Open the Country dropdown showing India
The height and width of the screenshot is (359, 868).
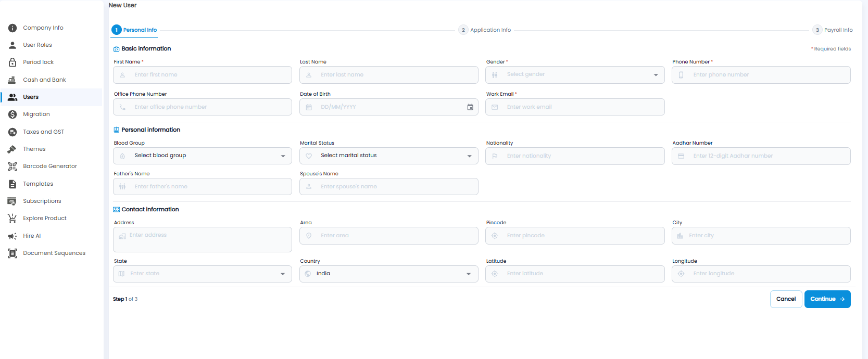(x=389, y=274)
